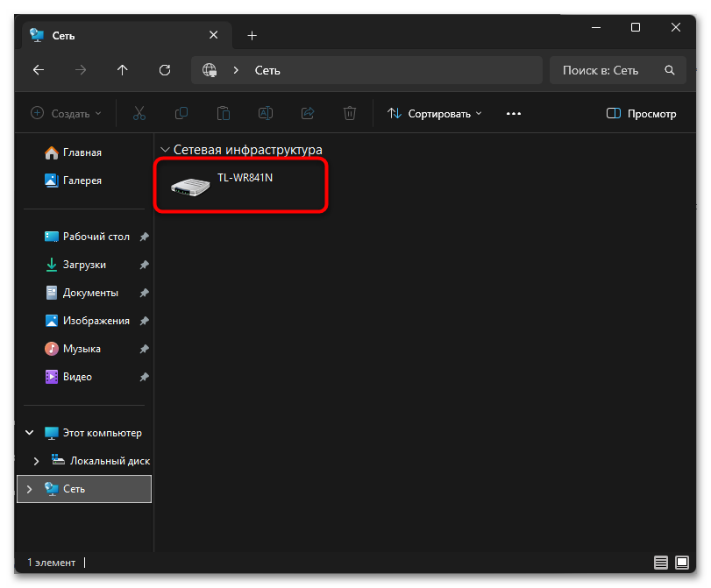Collapse the Сетевая инфраструктура group

[165, 150]
